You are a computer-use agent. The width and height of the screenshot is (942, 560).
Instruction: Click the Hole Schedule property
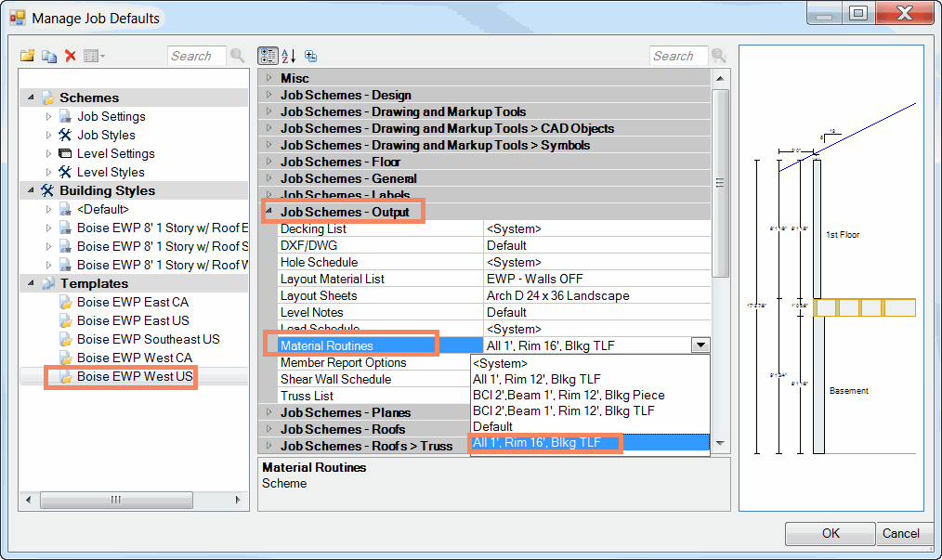(494, 263)
